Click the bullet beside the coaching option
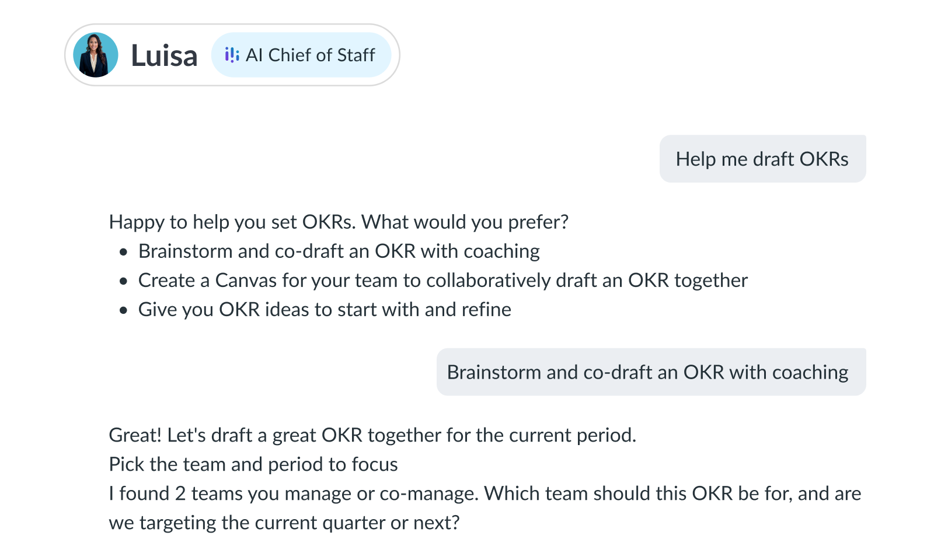 tap(123, 251)
